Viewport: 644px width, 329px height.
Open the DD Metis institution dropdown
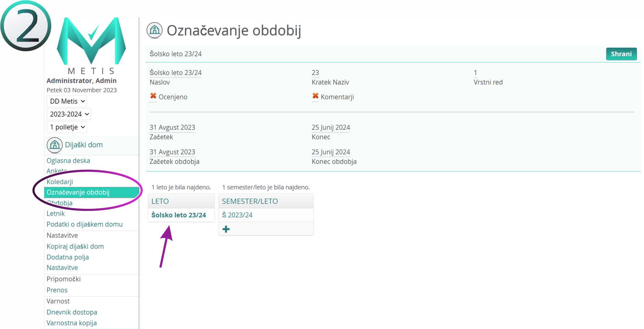[x=67, y=101]
